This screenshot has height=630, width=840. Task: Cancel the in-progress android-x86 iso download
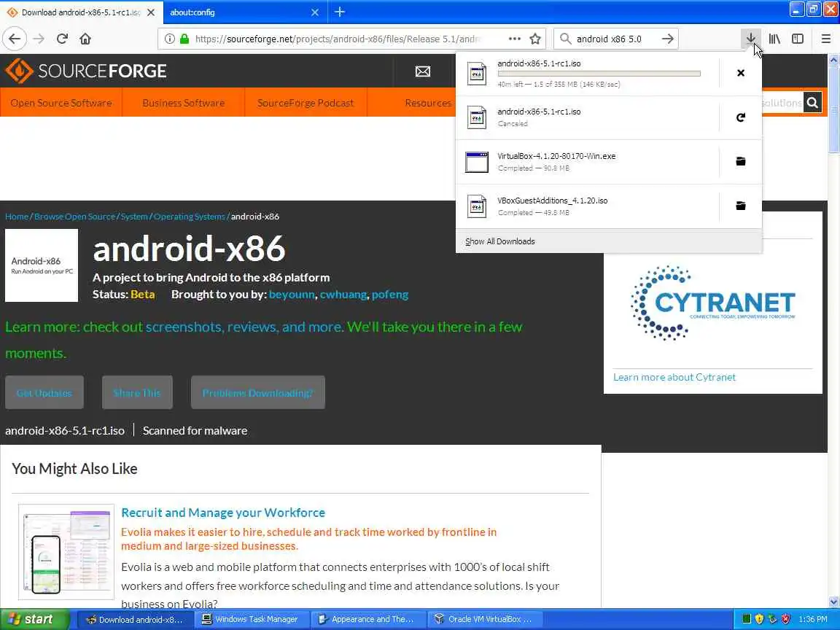pyautogui.click(x=740, y=73)
